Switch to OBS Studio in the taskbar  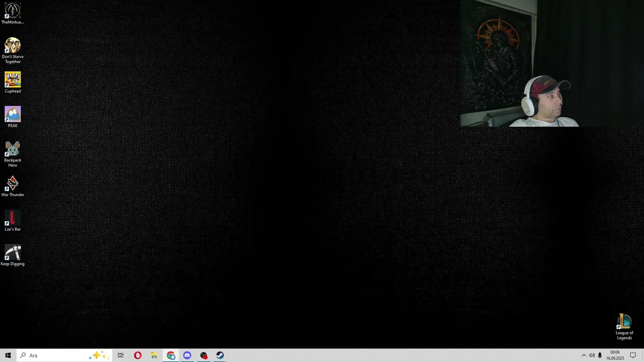[x=204, y=355]
